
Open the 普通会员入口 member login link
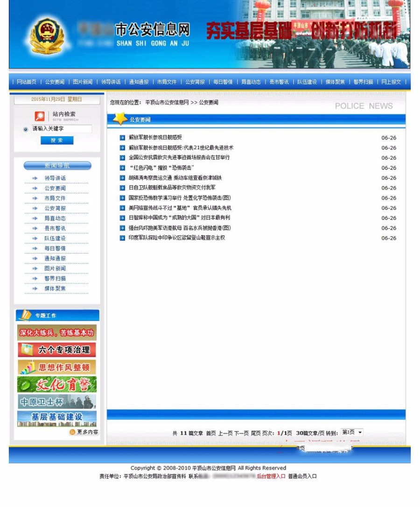click(302, 476)
